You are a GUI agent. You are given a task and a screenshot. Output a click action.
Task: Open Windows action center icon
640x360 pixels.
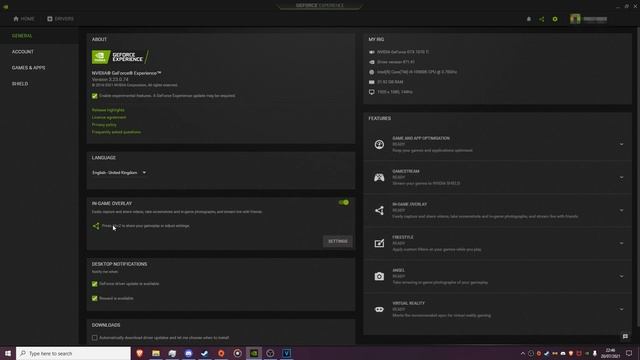pos(629,353)
